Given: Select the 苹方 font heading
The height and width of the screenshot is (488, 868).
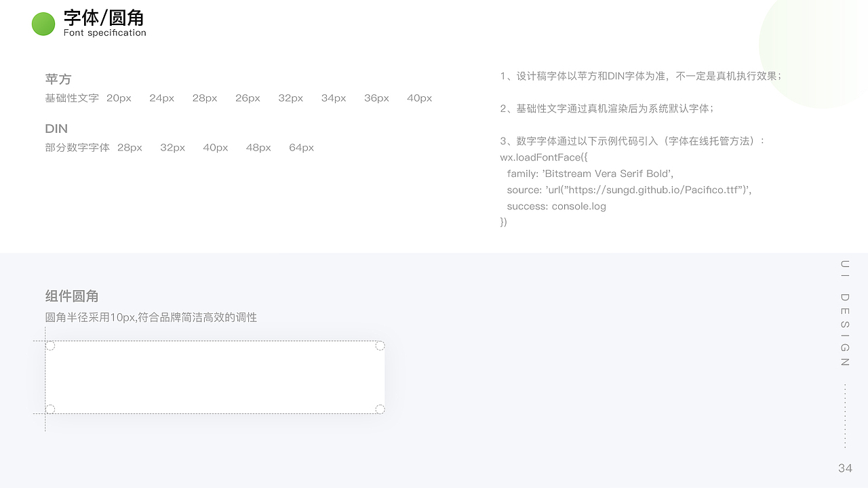Looking at the screenshot, I should click(58, 79).
